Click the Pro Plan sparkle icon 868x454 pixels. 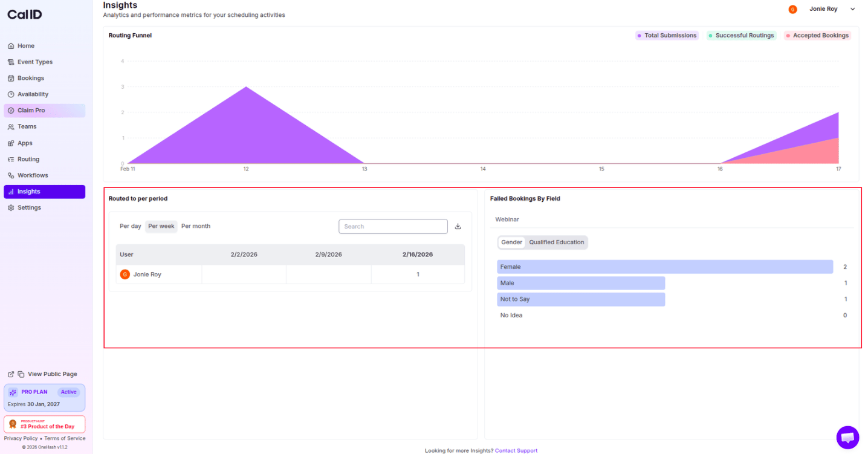pos(13,392)
